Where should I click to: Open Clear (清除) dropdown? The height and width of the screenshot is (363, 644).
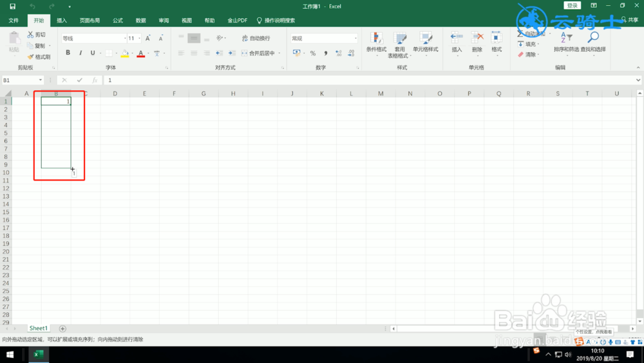pyautogui.click(x=529, y=54)
